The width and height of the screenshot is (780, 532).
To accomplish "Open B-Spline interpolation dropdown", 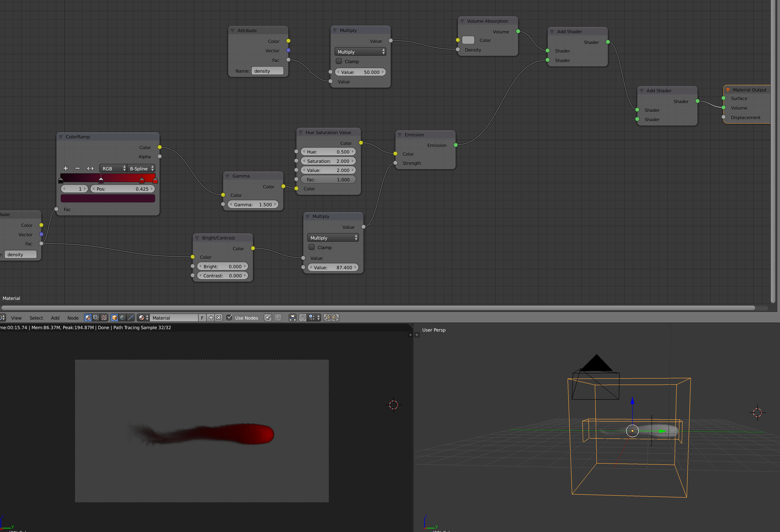I will point(141,168).
